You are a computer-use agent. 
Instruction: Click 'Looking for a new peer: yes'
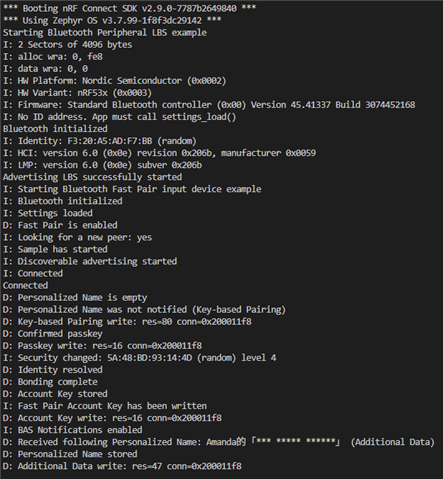point(77,237)
